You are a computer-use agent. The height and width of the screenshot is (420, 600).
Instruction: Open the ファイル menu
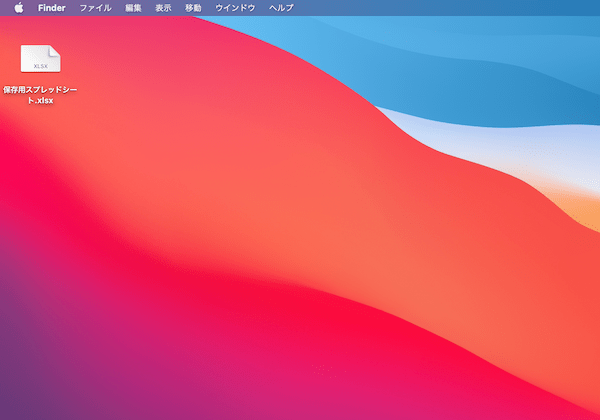(95, 8)
